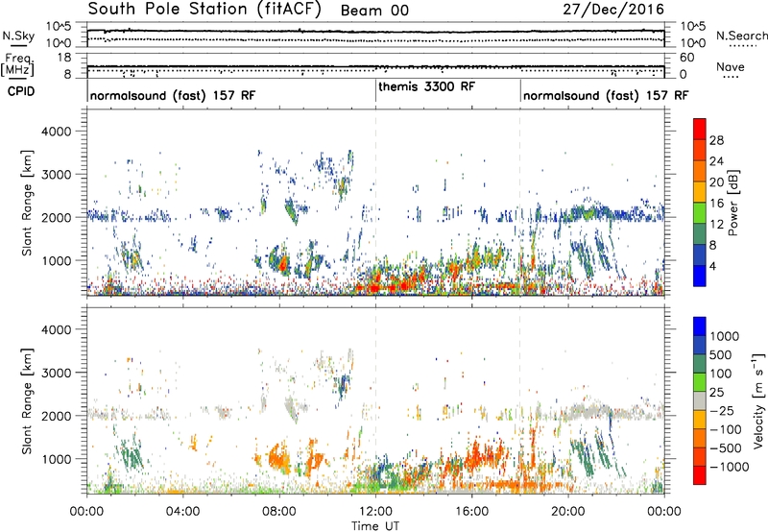Click the "12" Power colorbar value
Image resolution: width=768 pixels, height=532 pixels.
point(716,225)
